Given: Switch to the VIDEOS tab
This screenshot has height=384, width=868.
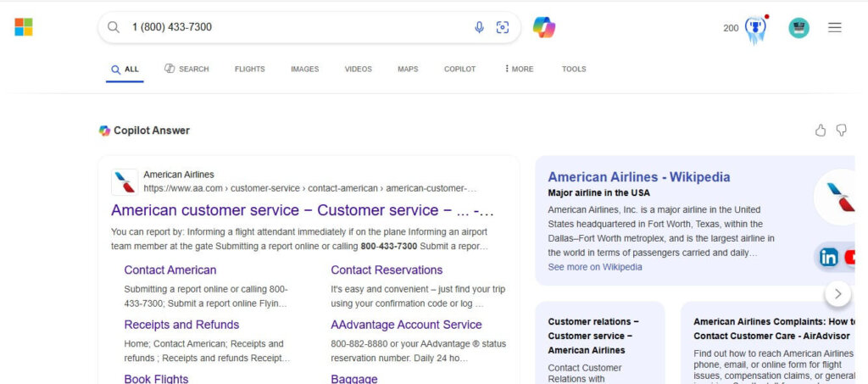Looking at the screenshot, I should [x=359, y=70].
